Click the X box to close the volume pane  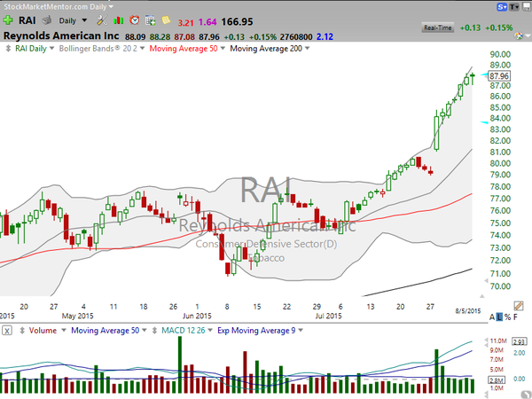7,330
